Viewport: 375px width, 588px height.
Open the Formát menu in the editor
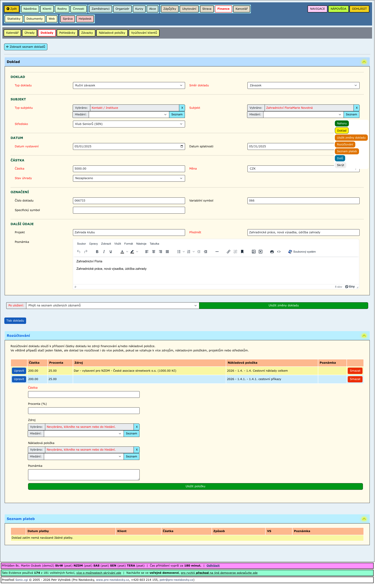click(129, 244)
